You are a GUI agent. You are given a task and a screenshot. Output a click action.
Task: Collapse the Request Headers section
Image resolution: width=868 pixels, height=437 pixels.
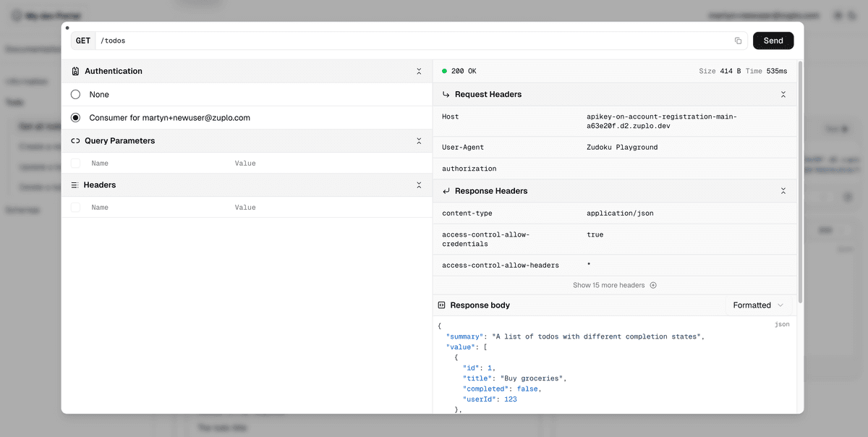pyautogui.click(x=783, y=94)
